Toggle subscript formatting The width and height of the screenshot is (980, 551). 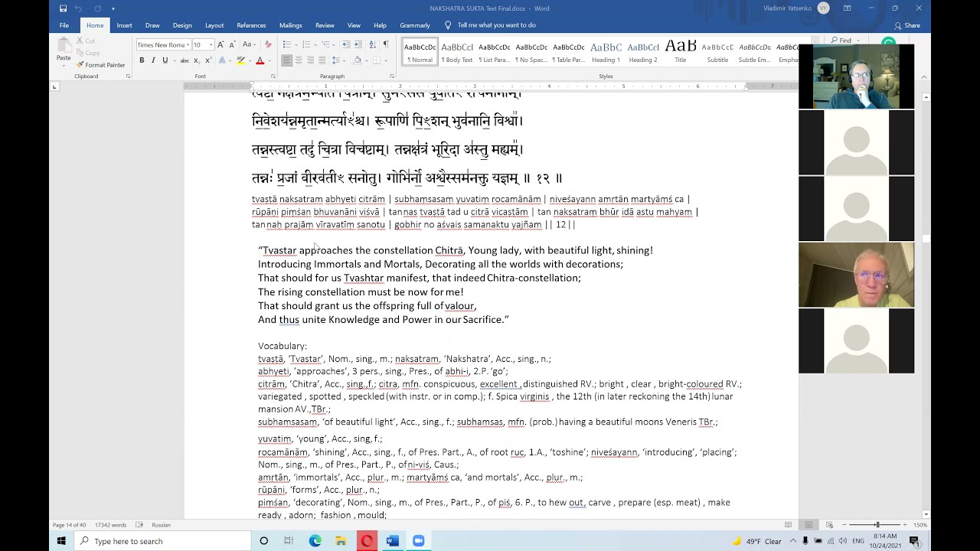point(196,60)
